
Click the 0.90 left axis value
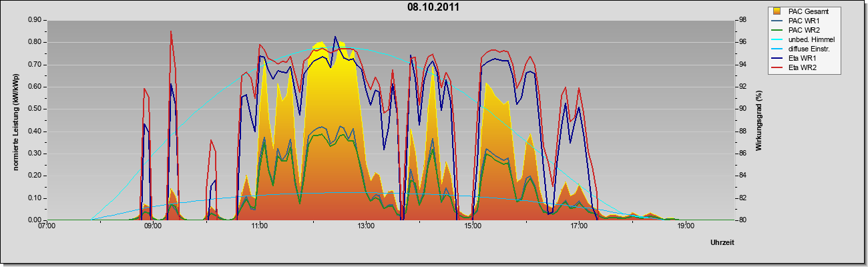pos(34,20)
